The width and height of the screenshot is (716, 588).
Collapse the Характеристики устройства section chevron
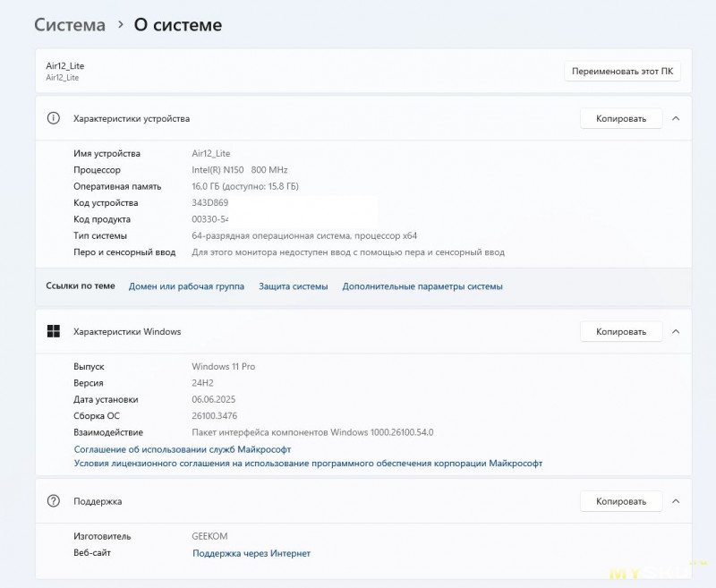point(676,118)
